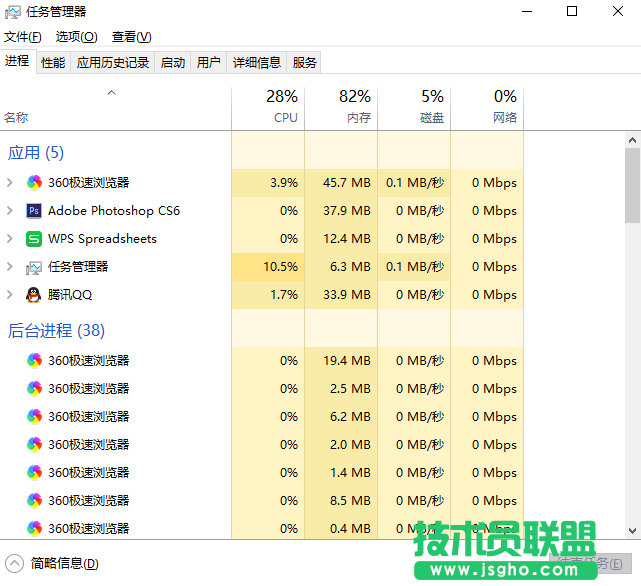Click the icon of the 0.4 MB 360极速浏览器 process
This screenshot has height=586, width=641.
click(34, 528)
